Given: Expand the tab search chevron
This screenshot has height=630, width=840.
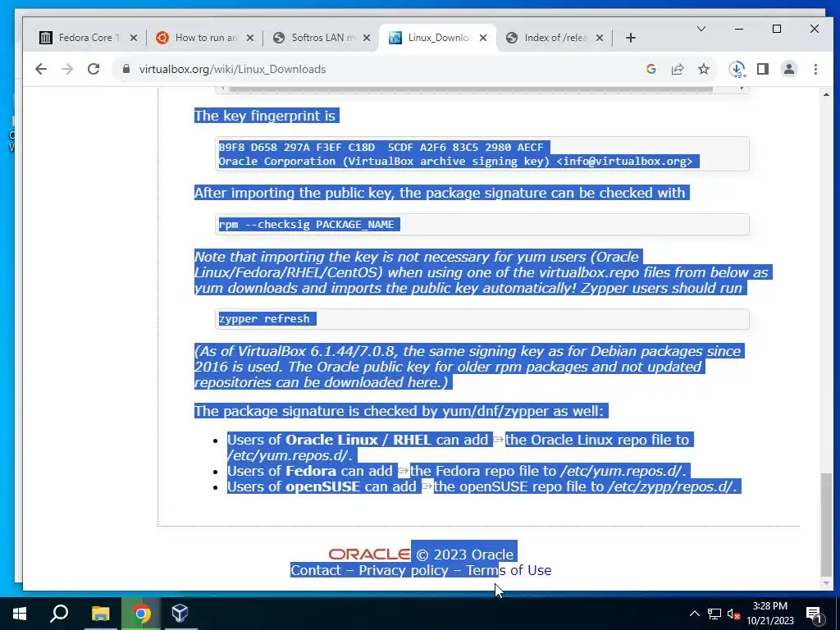Looking at the screenshot, I should pyautogui.click(x=701, y=29).
